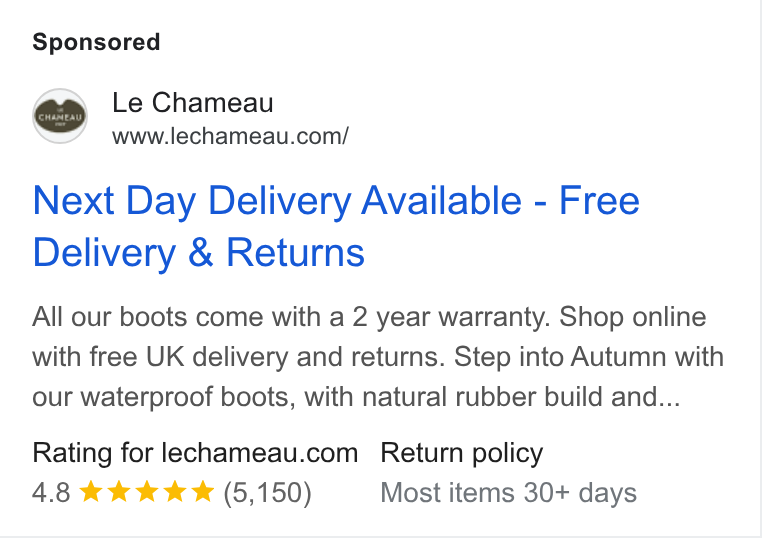Open the Return policy heading
The width and height of the screenshot is (762, 538).
click(462, 454)
